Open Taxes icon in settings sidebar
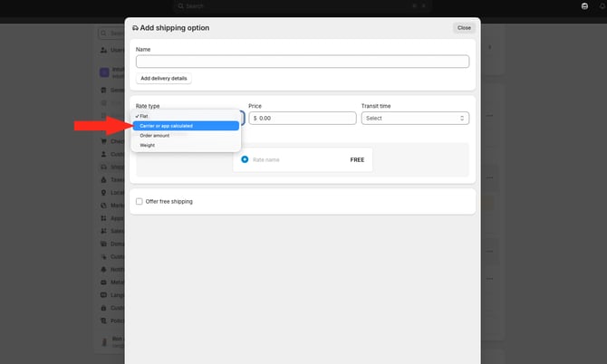The width and height of the screenshot is (607, 364). [x=103, y=179]
